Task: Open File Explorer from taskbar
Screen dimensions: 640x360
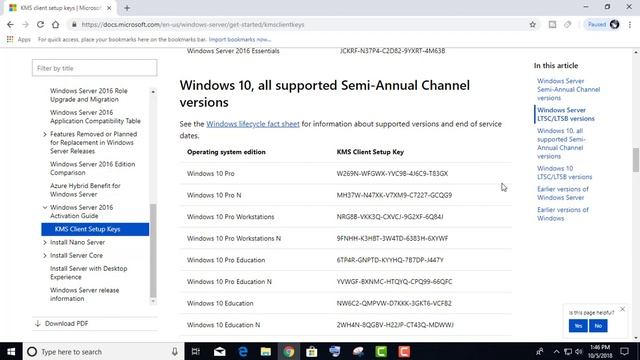Action: (x=266, y=351)
